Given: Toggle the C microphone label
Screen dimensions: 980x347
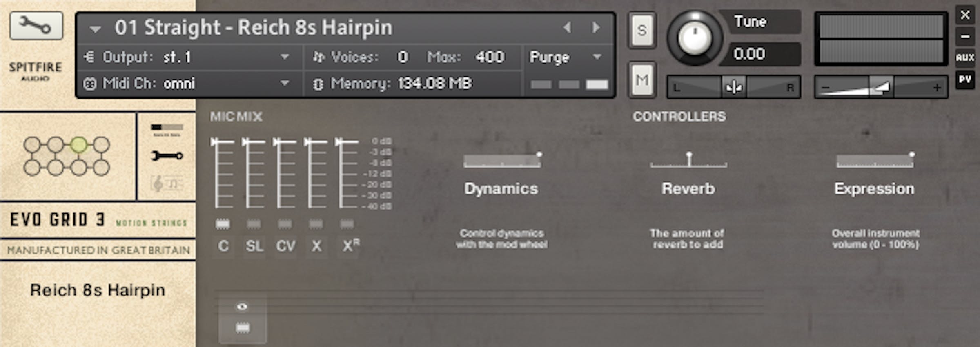Looking at the screenshot, I should 223,246.
